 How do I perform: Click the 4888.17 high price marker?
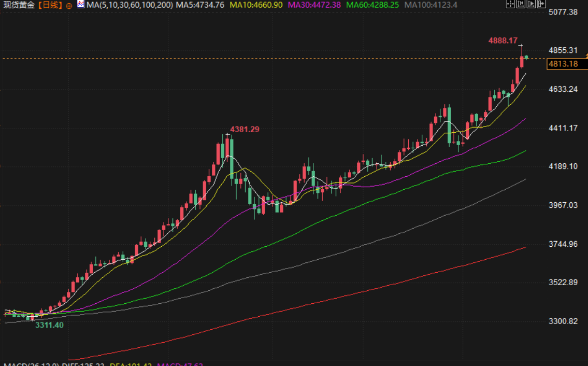point(503,40)
